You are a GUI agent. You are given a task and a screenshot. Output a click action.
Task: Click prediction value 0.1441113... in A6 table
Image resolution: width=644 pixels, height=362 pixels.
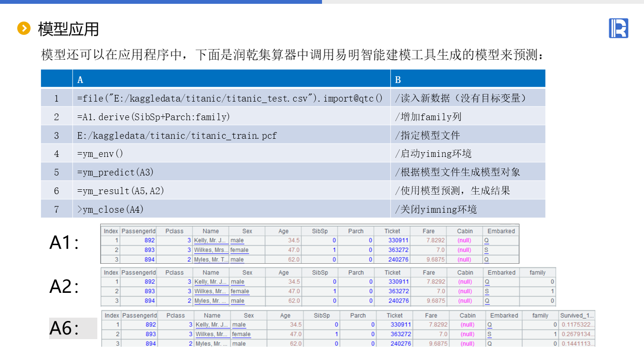[x=578, y=343]
